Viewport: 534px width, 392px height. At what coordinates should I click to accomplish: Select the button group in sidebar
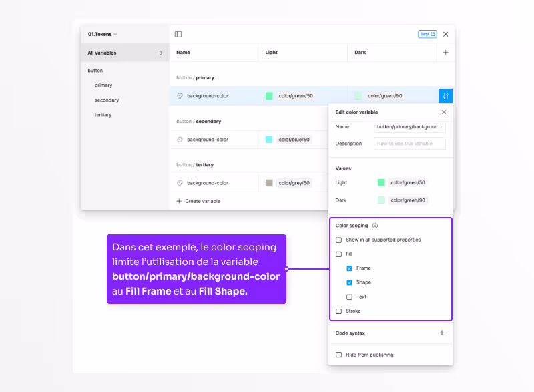pos(95,71)
